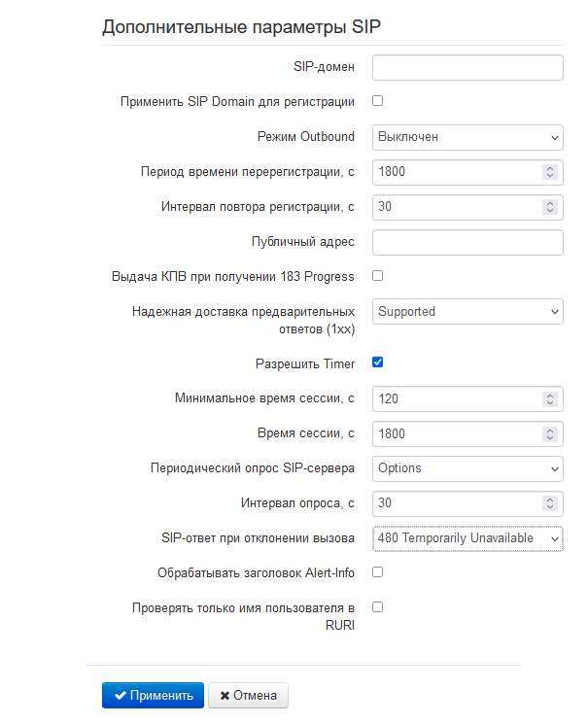The height and width of the screenshot is (724, 588).
Task: Open Периодический опрос SIP-сервера dropdown
Action: pos(467,468)
